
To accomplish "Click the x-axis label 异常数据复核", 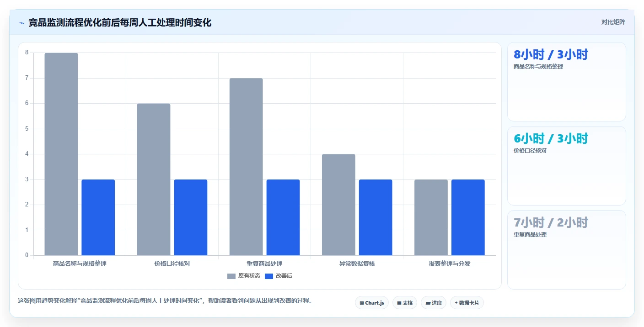I will pyautogui.click(x=357, y=264).
